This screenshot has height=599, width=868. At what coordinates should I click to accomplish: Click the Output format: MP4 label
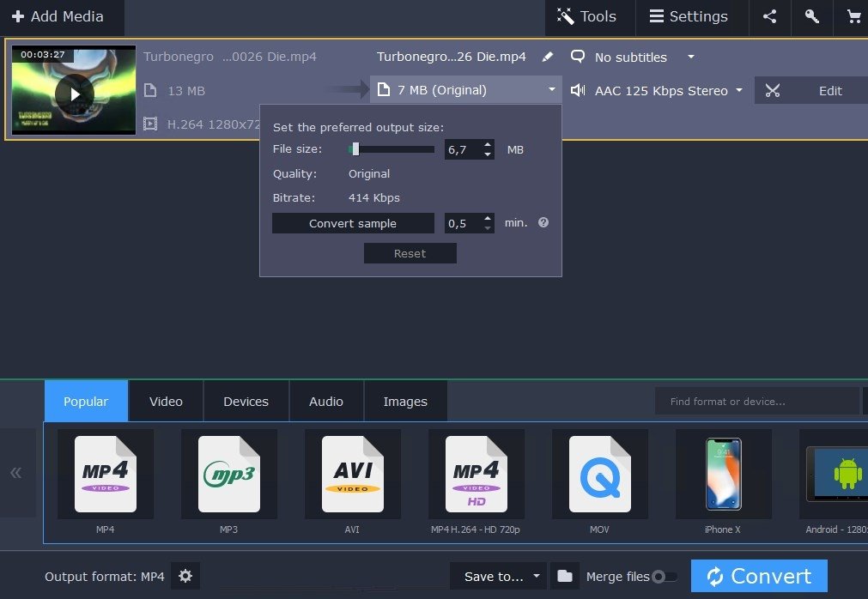click(105, 577)
